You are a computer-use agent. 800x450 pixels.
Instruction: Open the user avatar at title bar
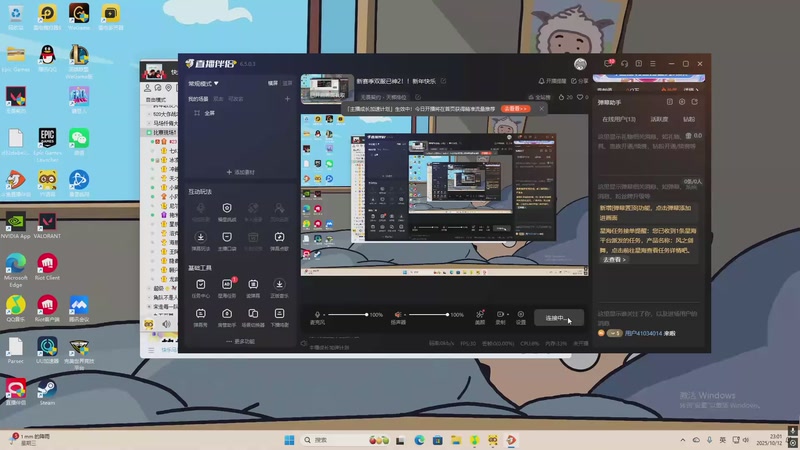(x=580, y=64)
